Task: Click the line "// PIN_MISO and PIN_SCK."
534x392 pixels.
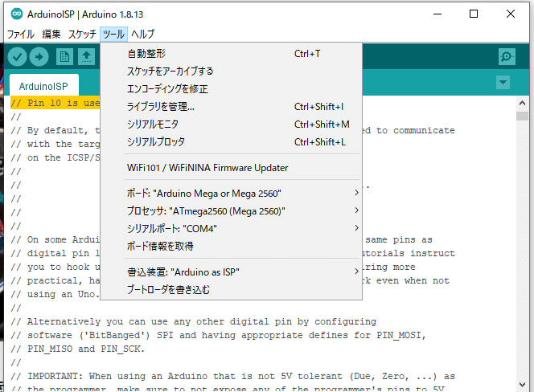Action: click(78, 349)
